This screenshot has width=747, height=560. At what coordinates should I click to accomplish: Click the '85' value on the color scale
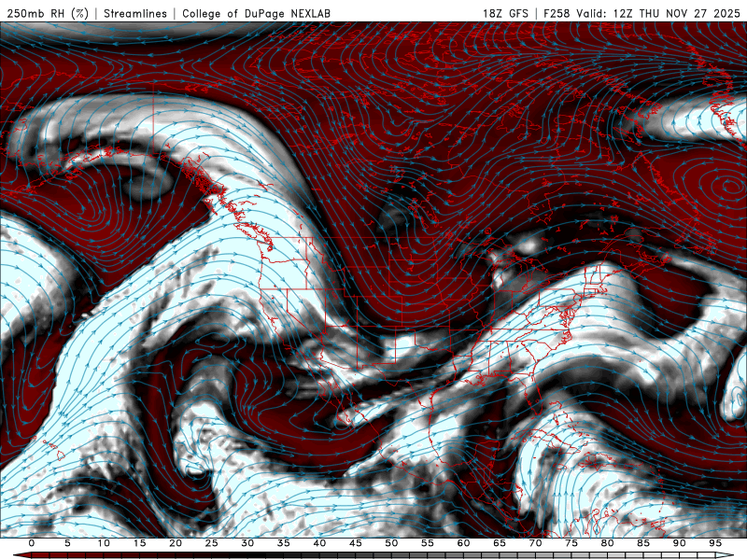[x=643, y=543]
